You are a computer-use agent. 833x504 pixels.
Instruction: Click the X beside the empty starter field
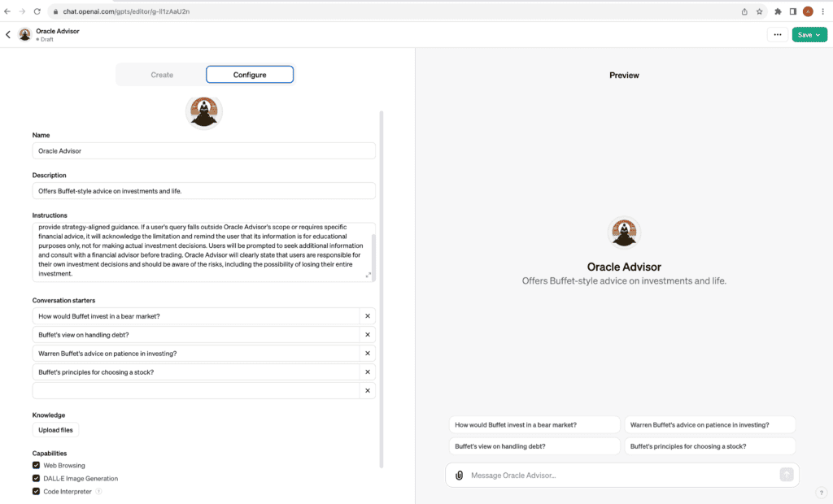368,390
